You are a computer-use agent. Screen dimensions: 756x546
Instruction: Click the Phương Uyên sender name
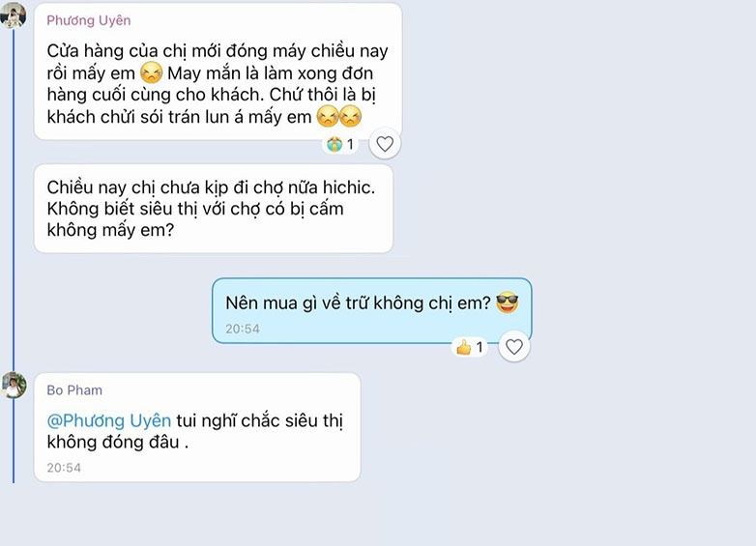[x=89, y=20]
